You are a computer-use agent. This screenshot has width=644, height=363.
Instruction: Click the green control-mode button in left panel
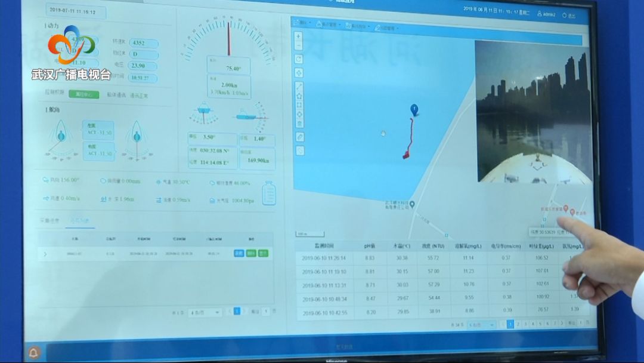(84, 94)
